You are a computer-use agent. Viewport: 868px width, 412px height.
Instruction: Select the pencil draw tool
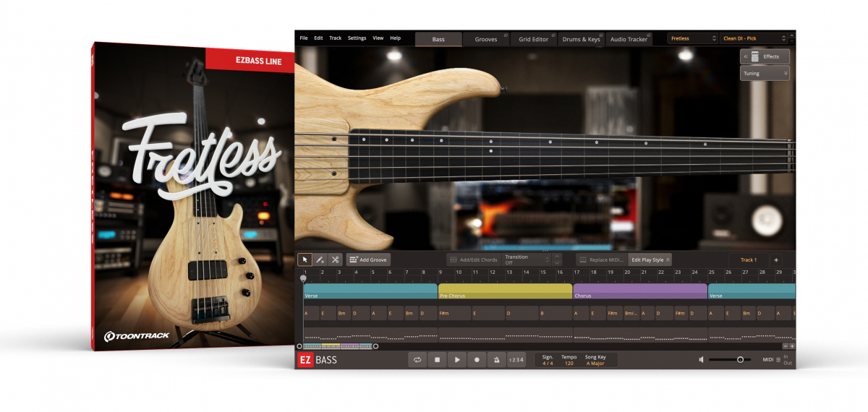tap(320, 259)
